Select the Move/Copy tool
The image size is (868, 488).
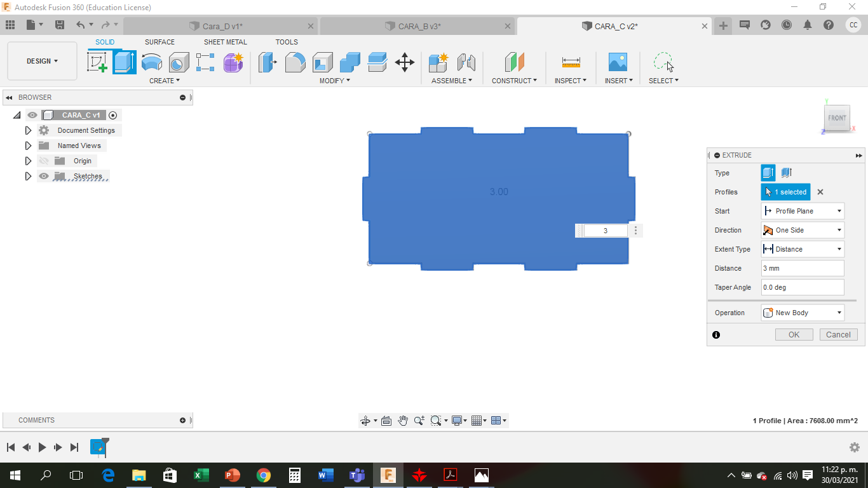[x=405, y=62]
